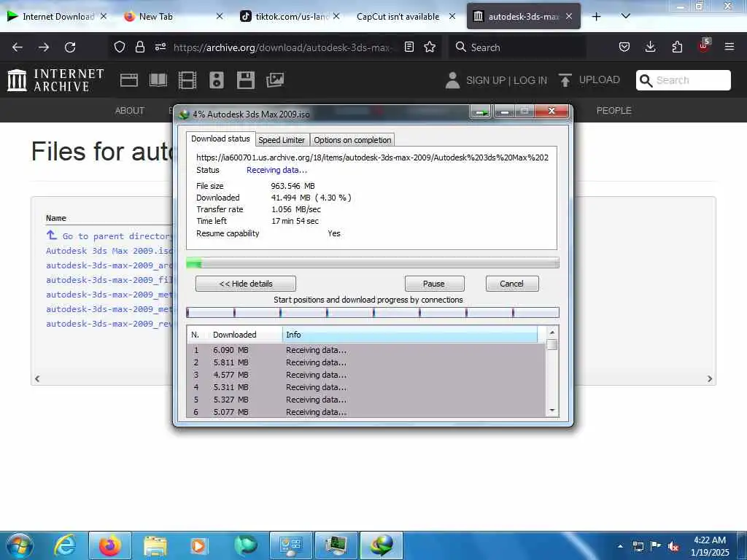747x560 pixels.
Task: Click UPLOAD link
Action: pyautogui.click(x=600, y=79)
